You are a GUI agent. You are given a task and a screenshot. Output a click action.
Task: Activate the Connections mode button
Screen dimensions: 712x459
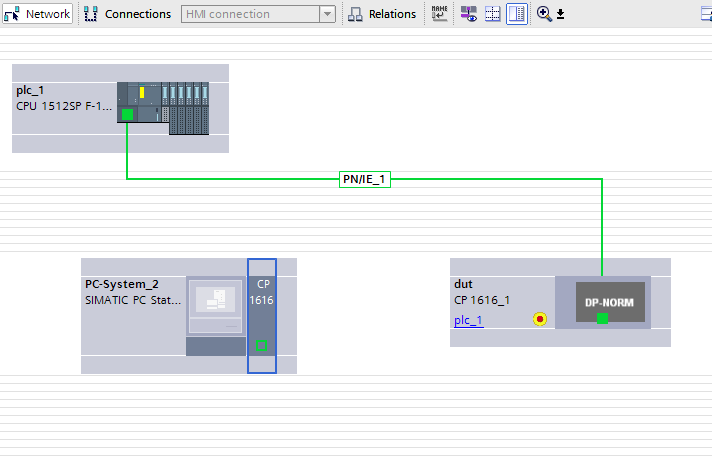pos(128,14)
